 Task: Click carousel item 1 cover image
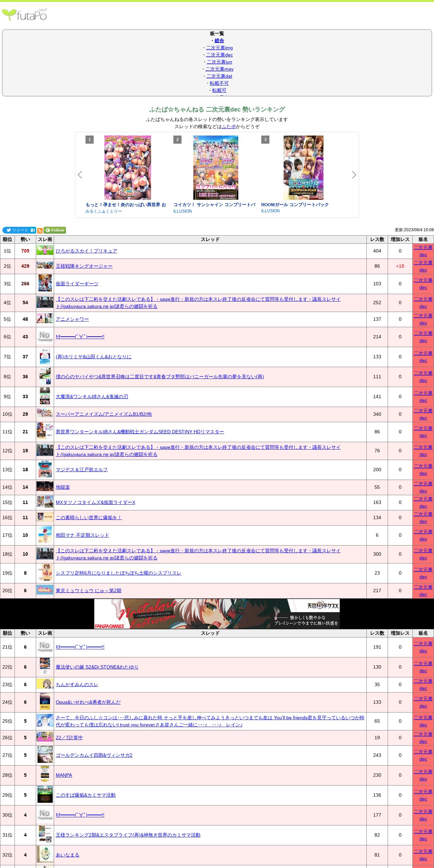pos(128,168)
